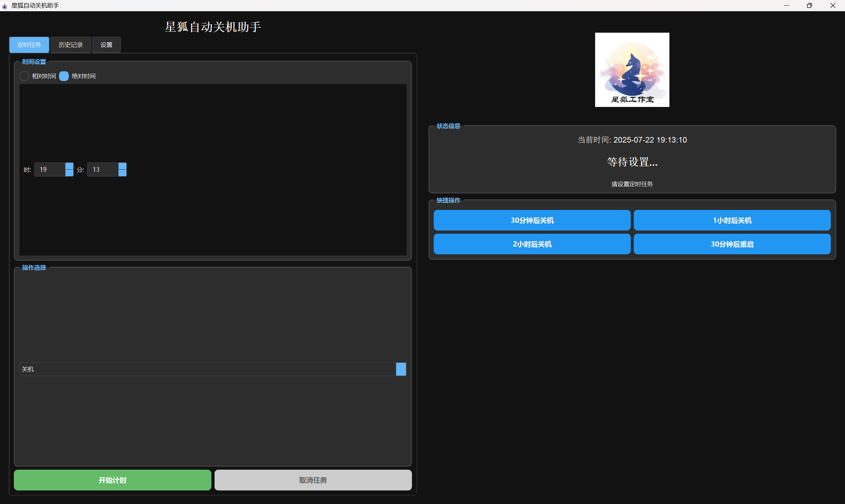The height and width of the screenshot is (504, 845).
Task: Increase the hour value with the up stepper
Action: [x=69, y=166]
